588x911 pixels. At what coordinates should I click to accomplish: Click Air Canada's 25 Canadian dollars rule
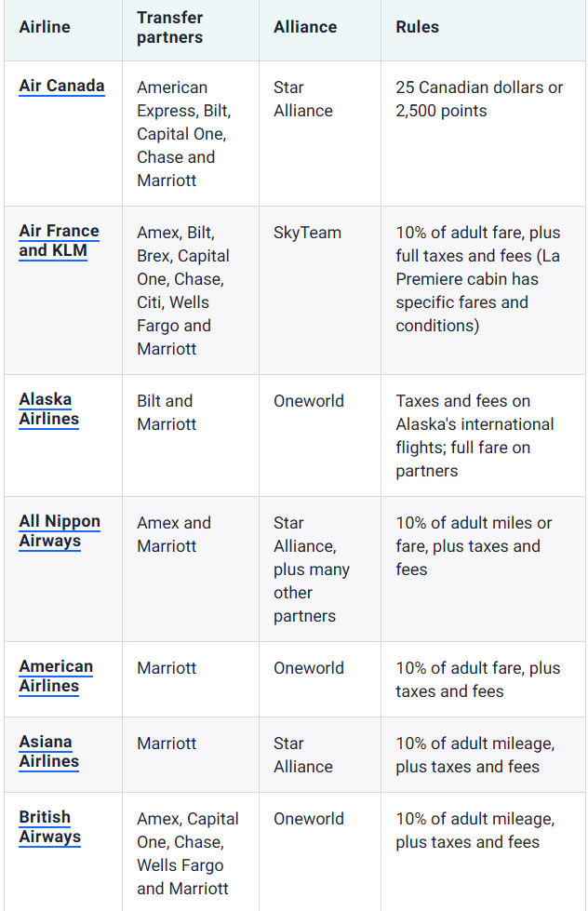[x=479, y=99]
